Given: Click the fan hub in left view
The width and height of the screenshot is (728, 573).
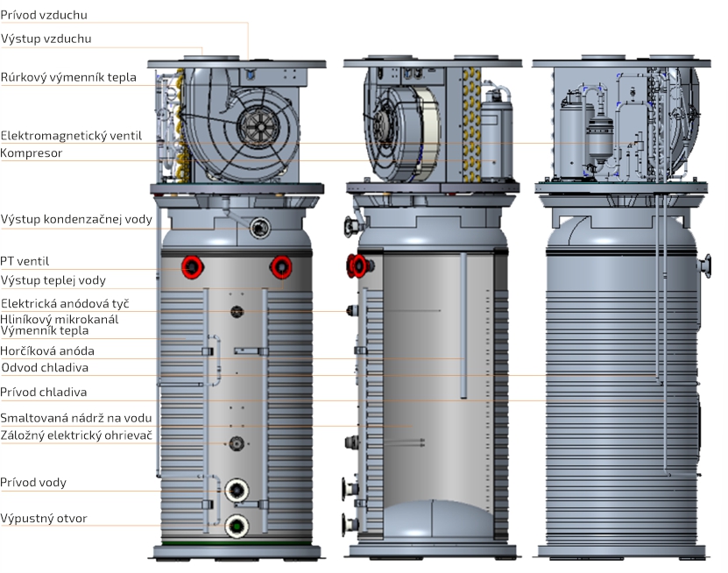Looking at the screenshot, I should coord(258,127).
